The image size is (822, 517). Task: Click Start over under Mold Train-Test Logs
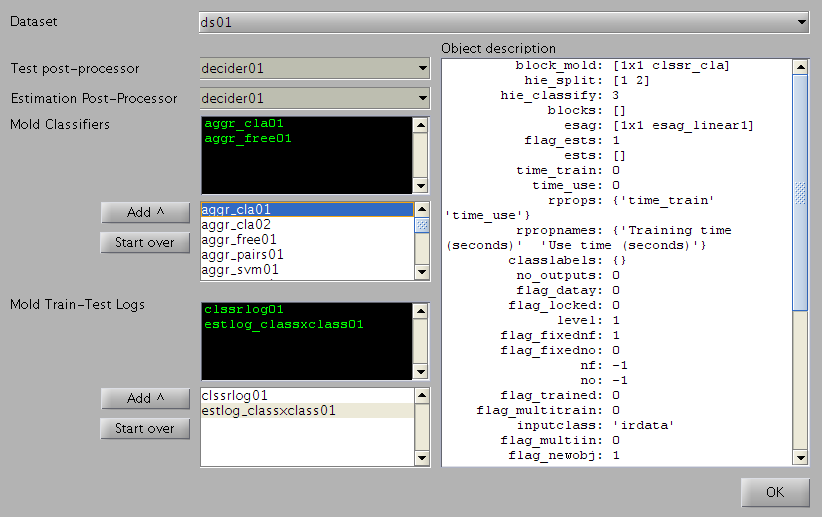click(145, 428)
